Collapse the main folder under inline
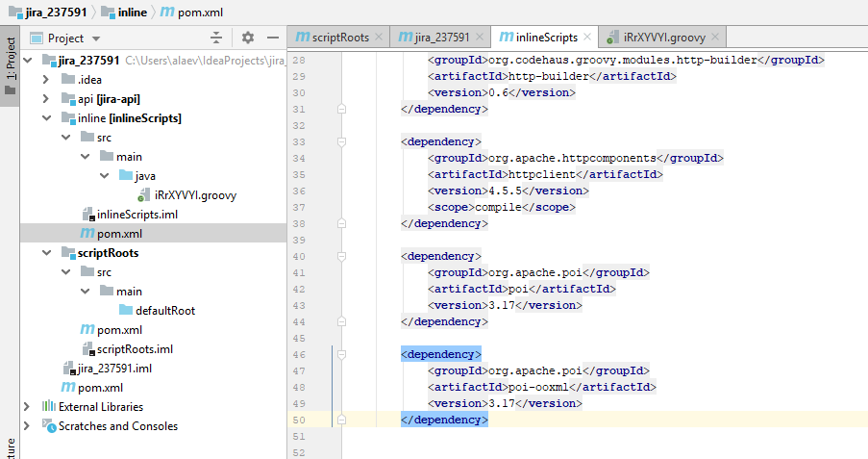The image size is (868, 459). pyautogui.click(x=86, y=156)
